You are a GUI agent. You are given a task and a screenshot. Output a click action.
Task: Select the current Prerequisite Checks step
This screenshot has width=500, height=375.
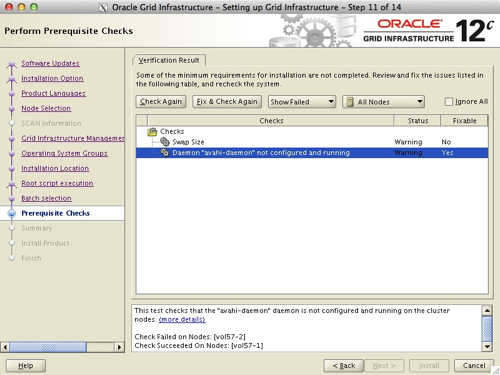tap(55, 213)
